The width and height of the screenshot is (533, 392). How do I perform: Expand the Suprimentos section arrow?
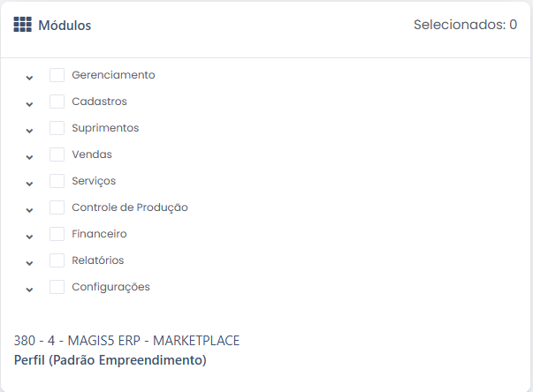coord(29,131)
